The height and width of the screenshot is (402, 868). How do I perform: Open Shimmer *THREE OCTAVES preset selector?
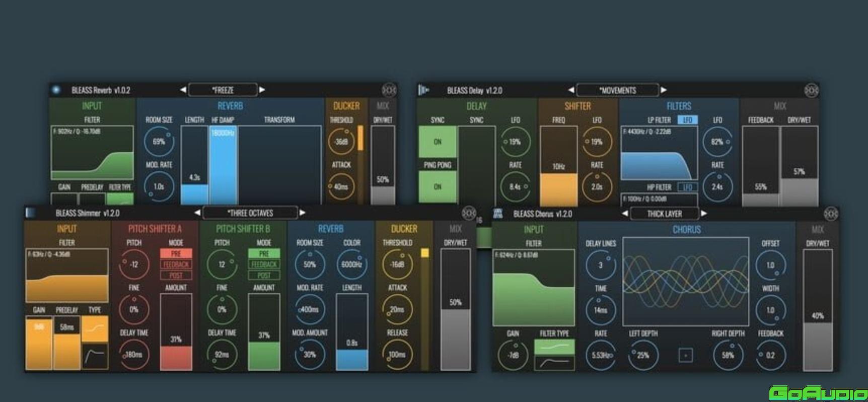250,213
